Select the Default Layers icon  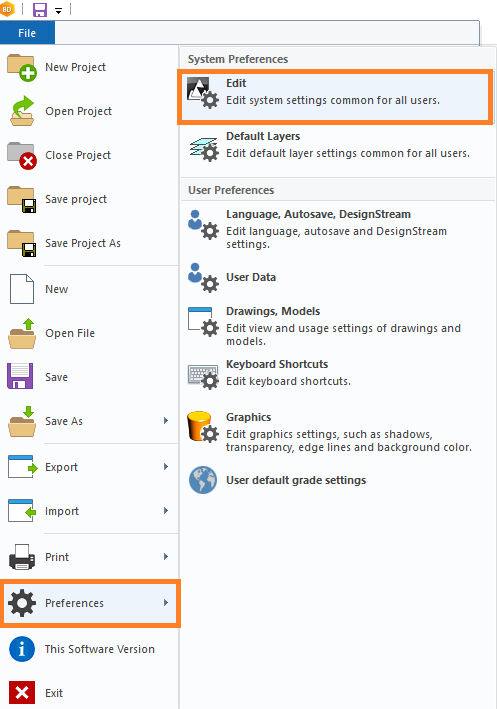coord(204,149)
